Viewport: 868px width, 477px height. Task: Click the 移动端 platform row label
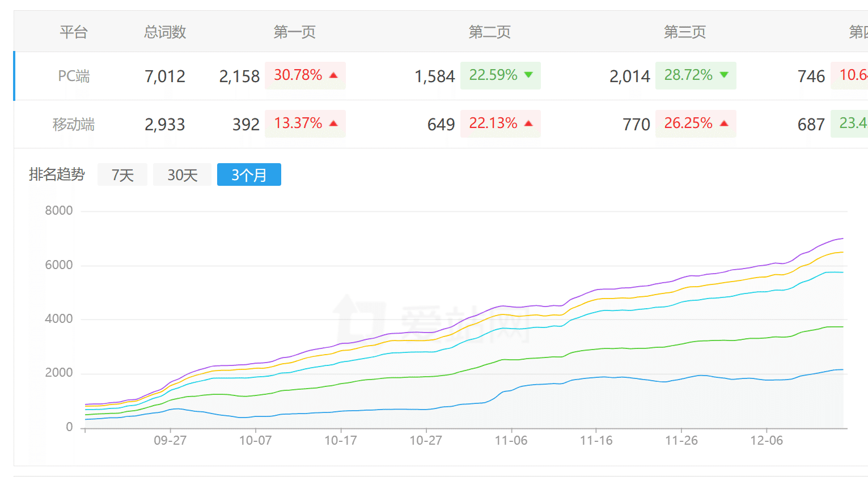[x=74, y=124]
